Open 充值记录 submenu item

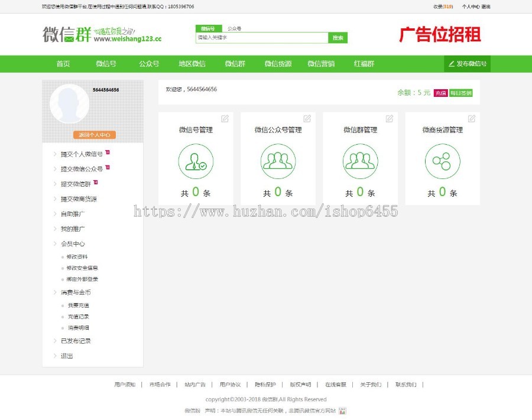(79, 317)
